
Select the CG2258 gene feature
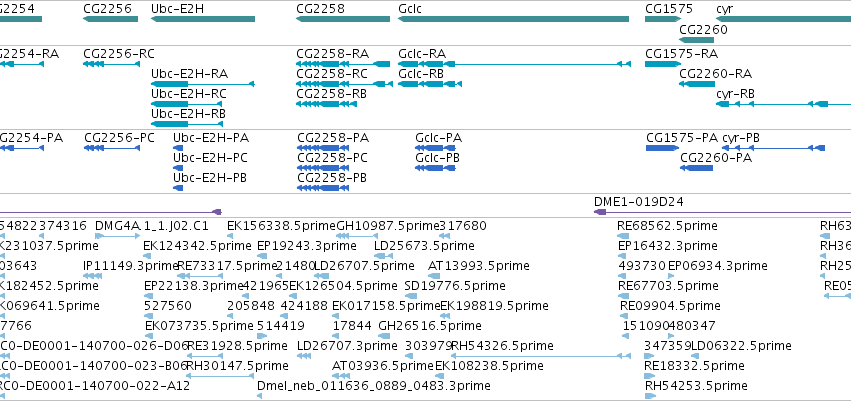coord(343,19)
